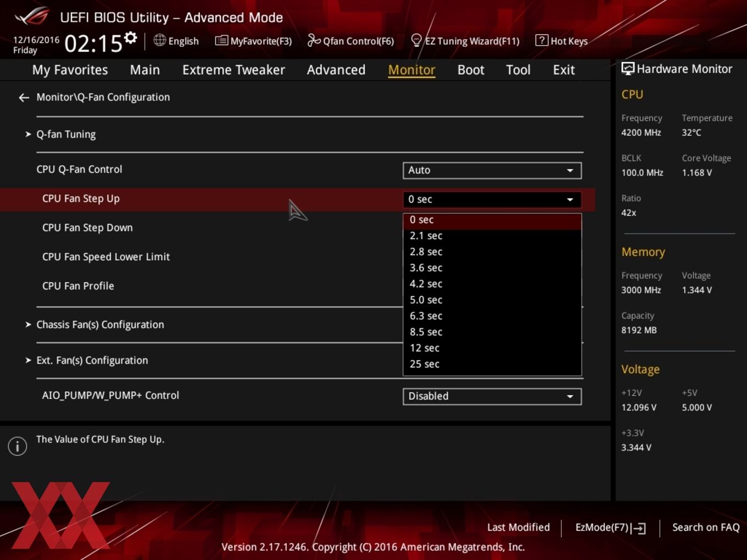Click the 4200 MHz CPU frequency value
This screenshot has height=560, width=747.
pos(641,133)
